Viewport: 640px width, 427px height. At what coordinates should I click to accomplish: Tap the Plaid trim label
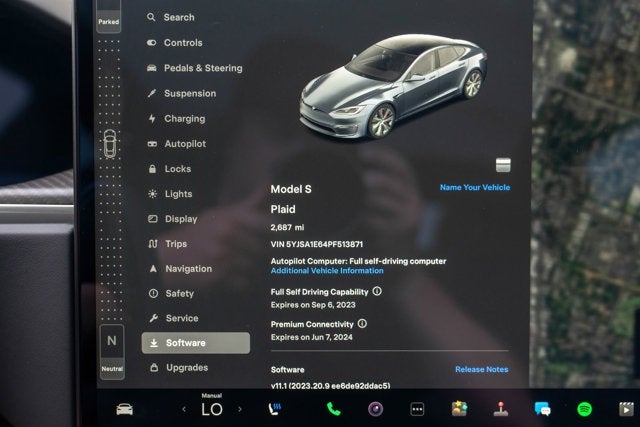pos(283,209)
